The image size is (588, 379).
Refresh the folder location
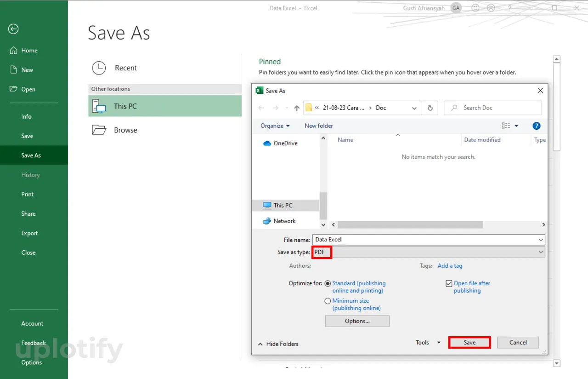tap(430, 108)
